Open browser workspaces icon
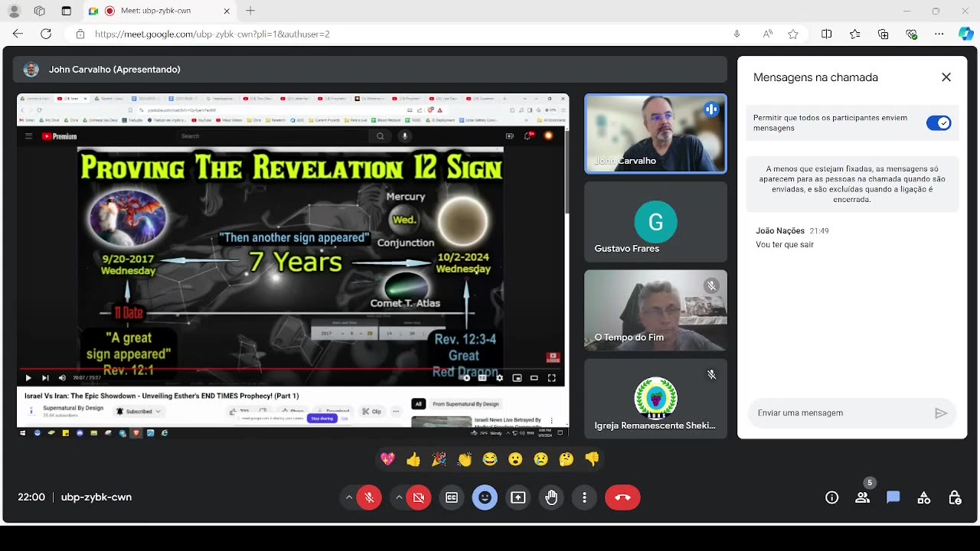 [x=40, y=11]
